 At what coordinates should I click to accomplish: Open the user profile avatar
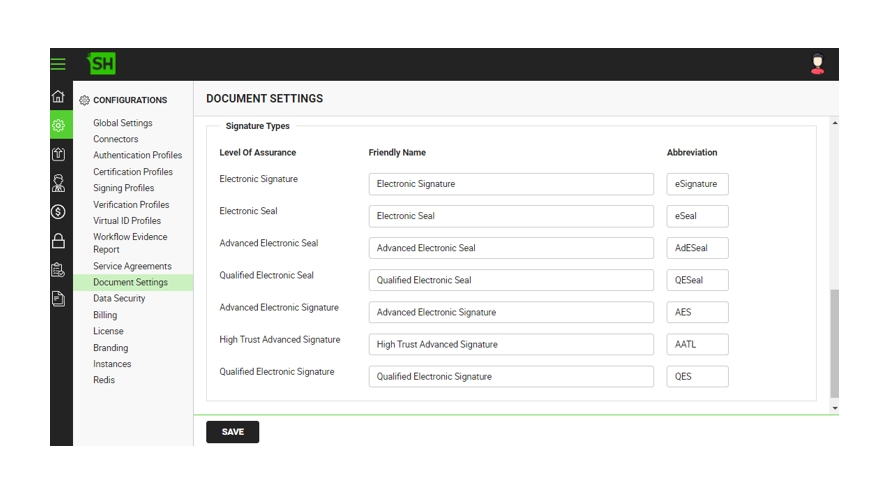click(x=817, y=64)
